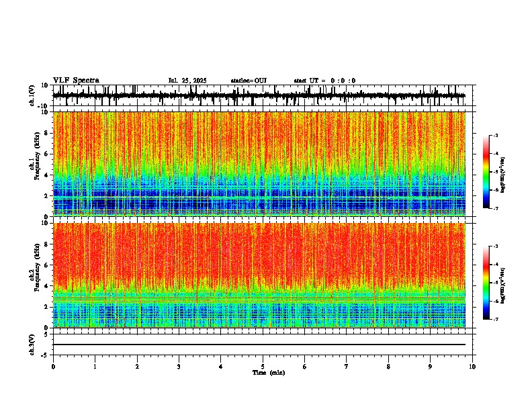Click the "1" tick on the time axis
The height and width of the screenshot is (411, 532).
click(x=95, y=366)
